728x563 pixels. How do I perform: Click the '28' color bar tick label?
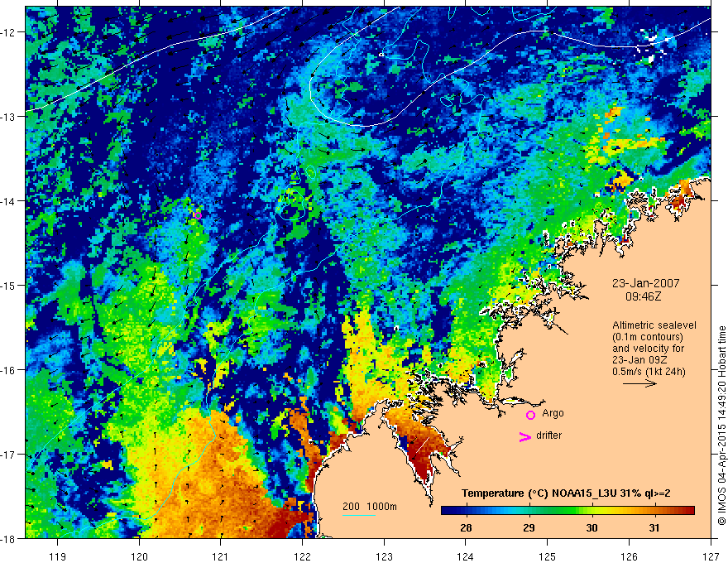click(x=466, y=528)
